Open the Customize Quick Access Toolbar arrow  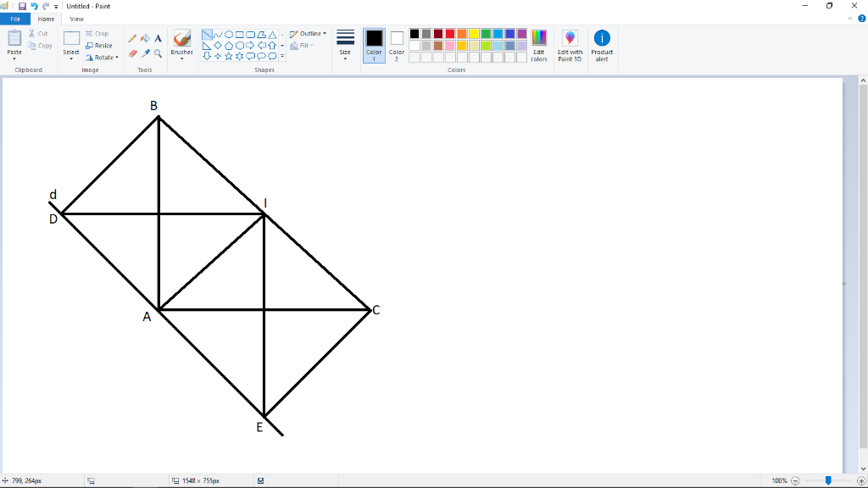[x=56, y=7]
